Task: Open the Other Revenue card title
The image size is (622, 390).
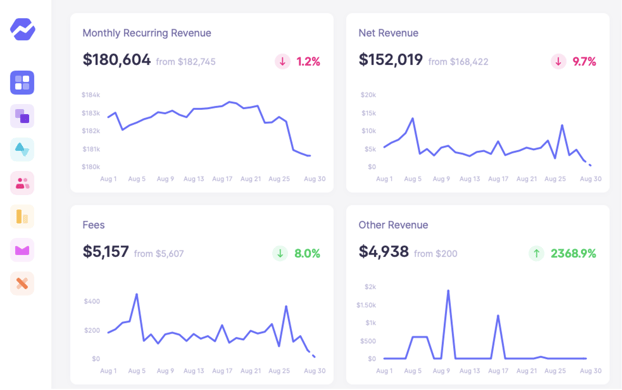Action: click(x=393, y=225)
